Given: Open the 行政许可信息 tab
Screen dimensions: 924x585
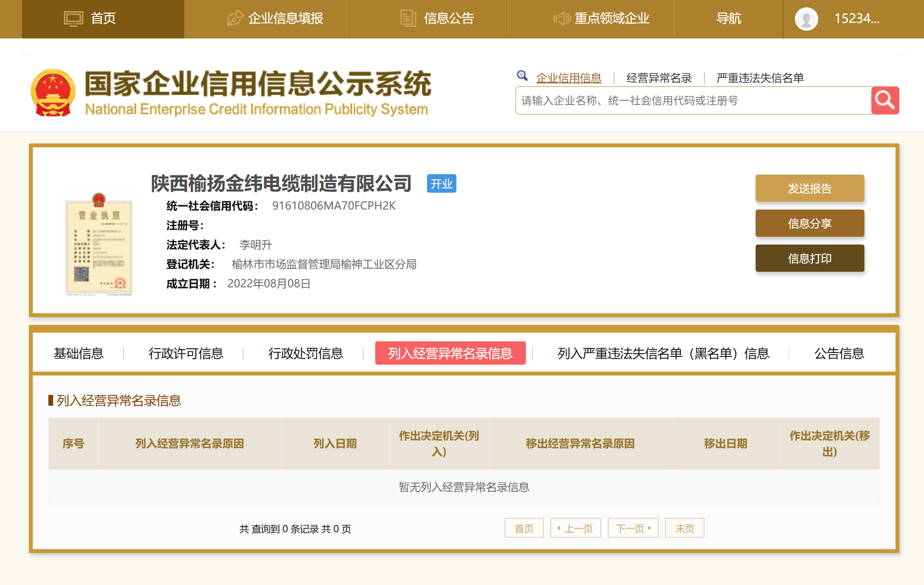Looking at the screenshot, I should (x=186, y=353).
